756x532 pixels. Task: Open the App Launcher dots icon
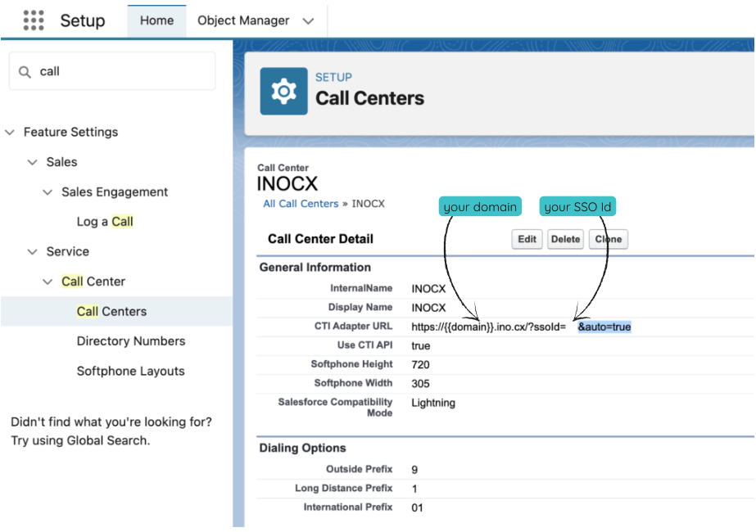tap(34, 20)
